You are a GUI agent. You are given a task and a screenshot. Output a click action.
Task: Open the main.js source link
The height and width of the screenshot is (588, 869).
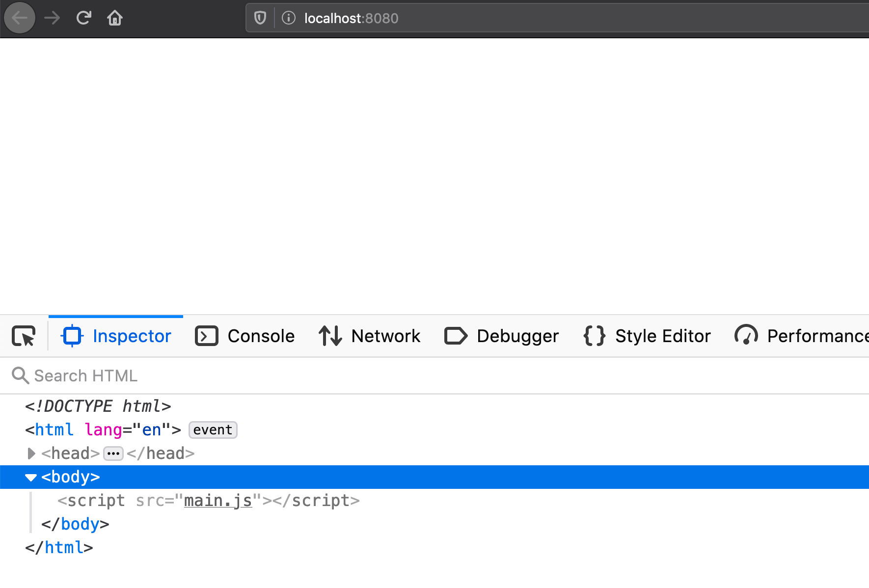[218, 501]
